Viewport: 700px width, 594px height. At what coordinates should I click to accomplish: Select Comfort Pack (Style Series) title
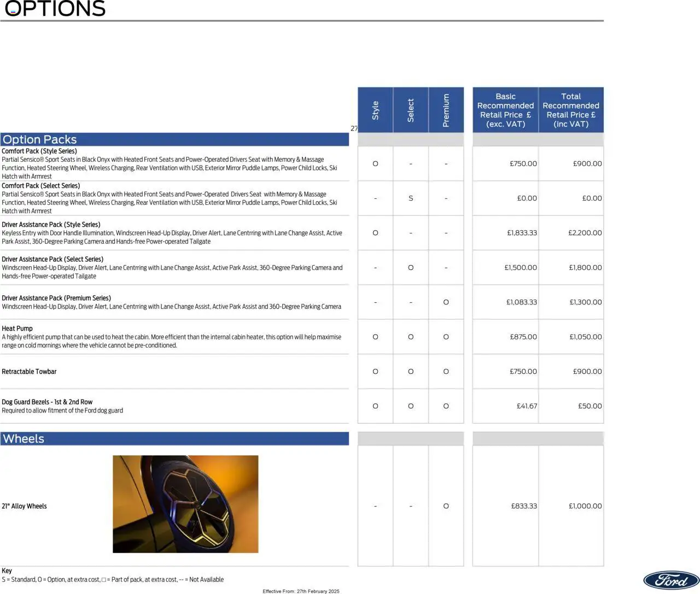pyautogui.click(x=39, y=151)
